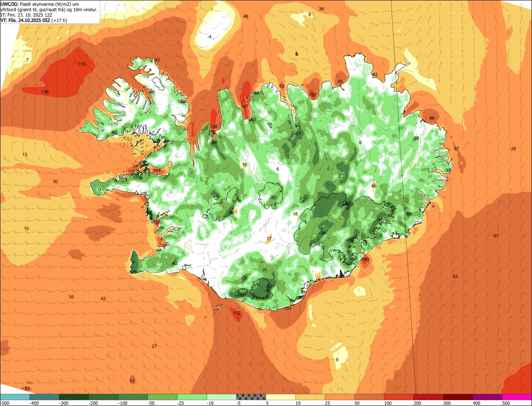Click the '136' value on the map
532x406 pixels.
pos(45,92)
